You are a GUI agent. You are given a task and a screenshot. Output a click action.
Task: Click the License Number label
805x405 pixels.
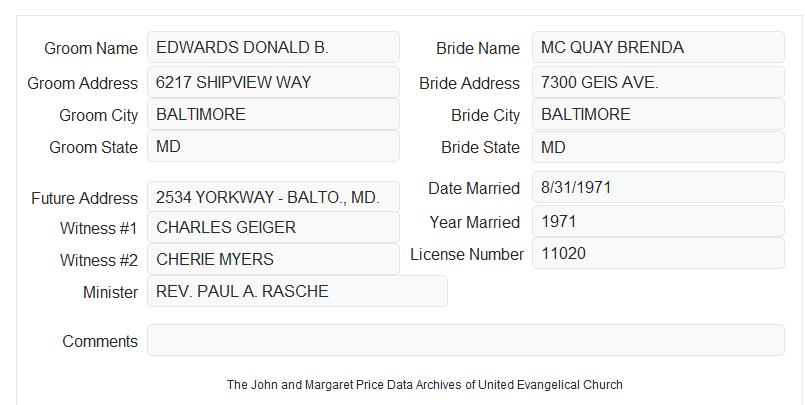(467, 254)
